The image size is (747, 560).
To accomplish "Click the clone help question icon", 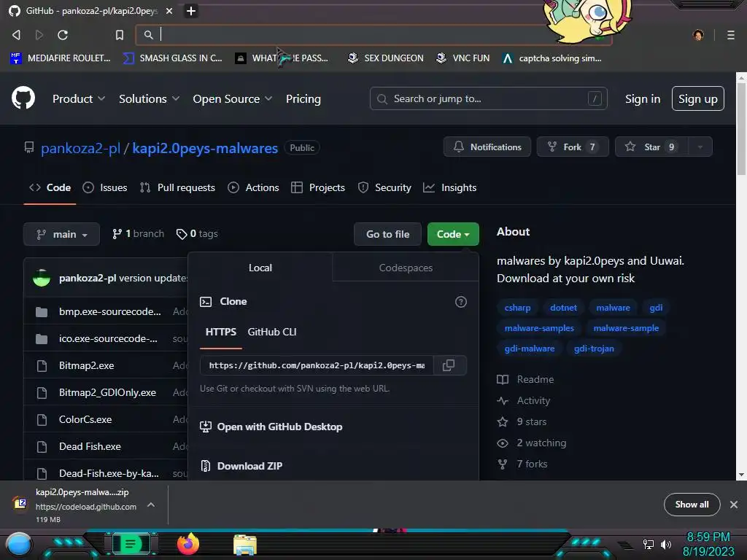I will click(461, 301).
